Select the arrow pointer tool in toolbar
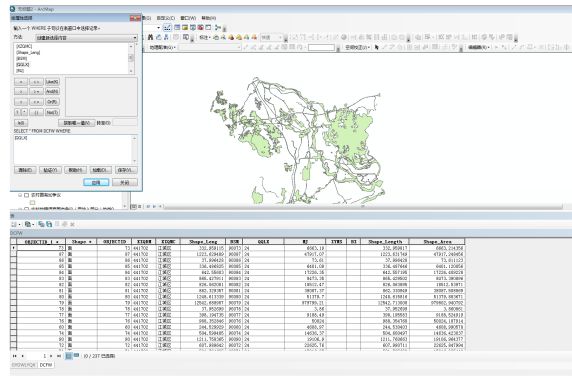Viewport: 572px width, 389px height. pos(376,47)
